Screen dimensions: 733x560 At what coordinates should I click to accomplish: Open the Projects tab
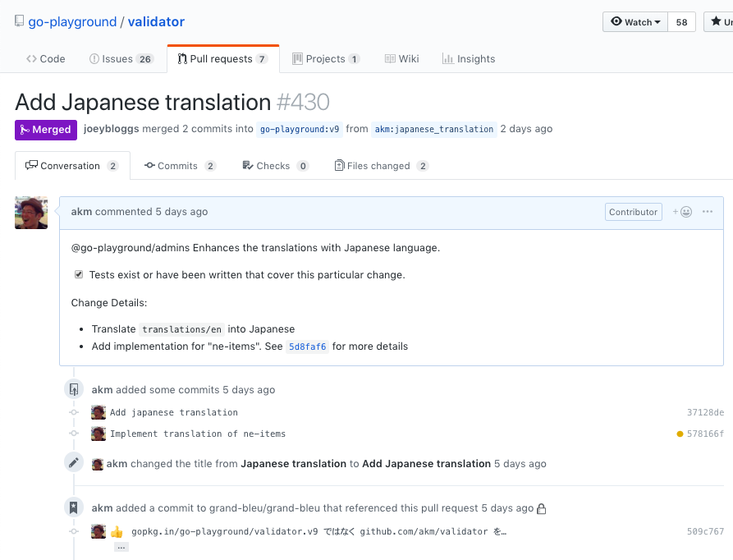(326, 59)
